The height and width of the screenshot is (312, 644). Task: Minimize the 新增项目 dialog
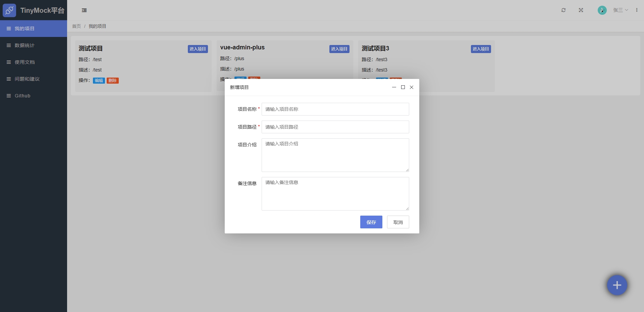pos(394,87)
